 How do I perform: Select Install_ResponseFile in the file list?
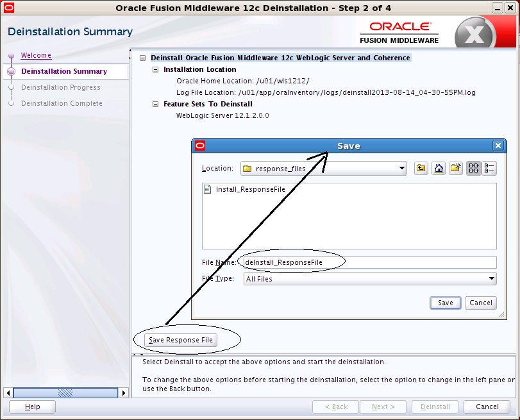click(251, 189)
